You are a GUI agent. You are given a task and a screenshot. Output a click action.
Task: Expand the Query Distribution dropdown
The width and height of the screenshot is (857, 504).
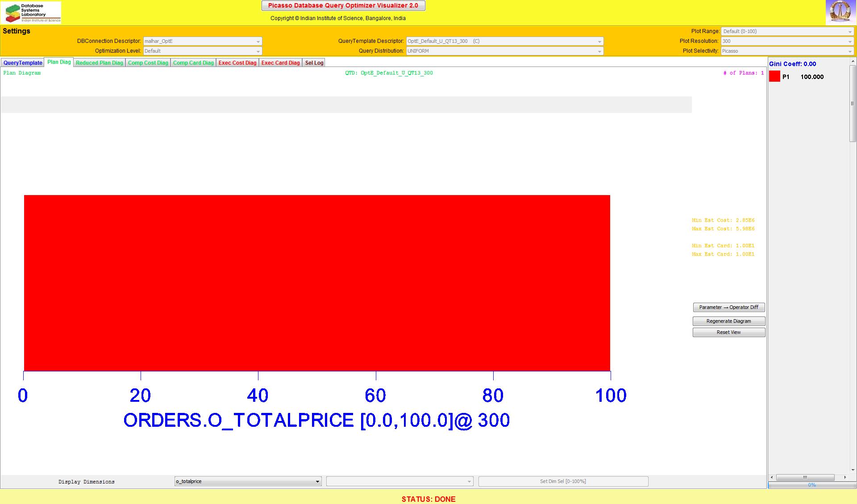click(504, 51)
